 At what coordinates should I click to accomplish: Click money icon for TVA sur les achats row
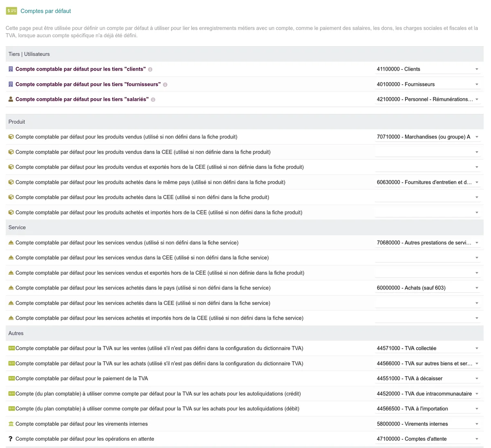(x=11, y=363)
